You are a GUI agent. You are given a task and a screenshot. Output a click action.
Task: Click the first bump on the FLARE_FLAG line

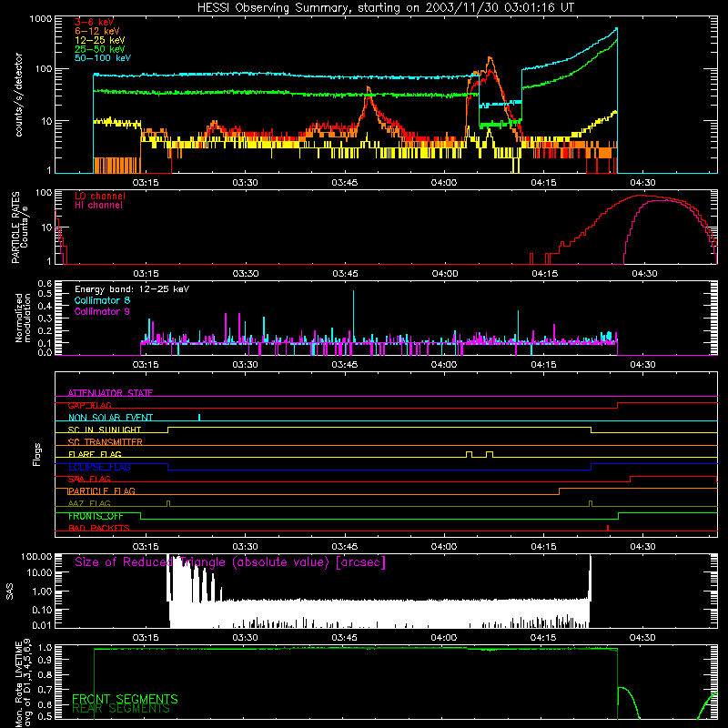click(469, 454)
